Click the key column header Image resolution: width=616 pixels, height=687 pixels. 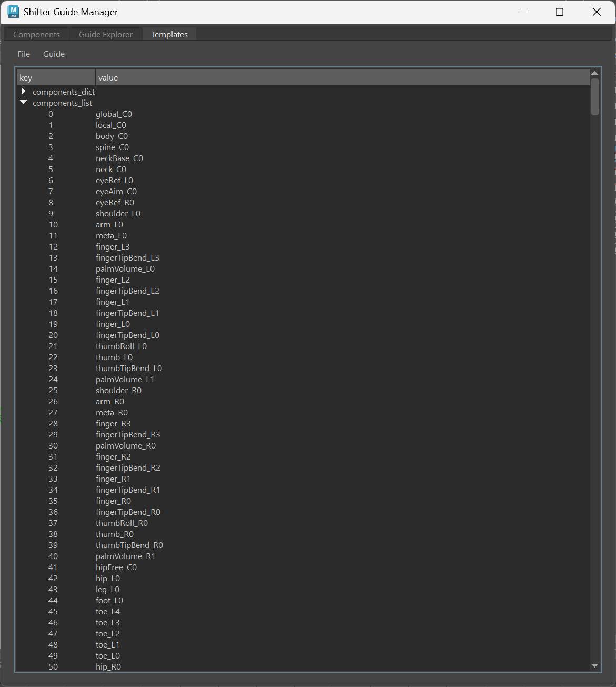tap(56, 77)
